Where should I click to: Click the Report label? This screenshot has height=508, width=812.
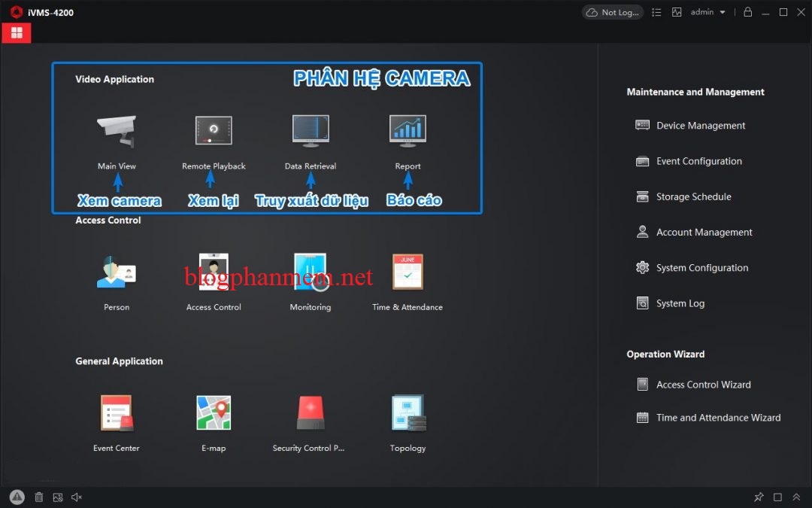tap(408, 166)
